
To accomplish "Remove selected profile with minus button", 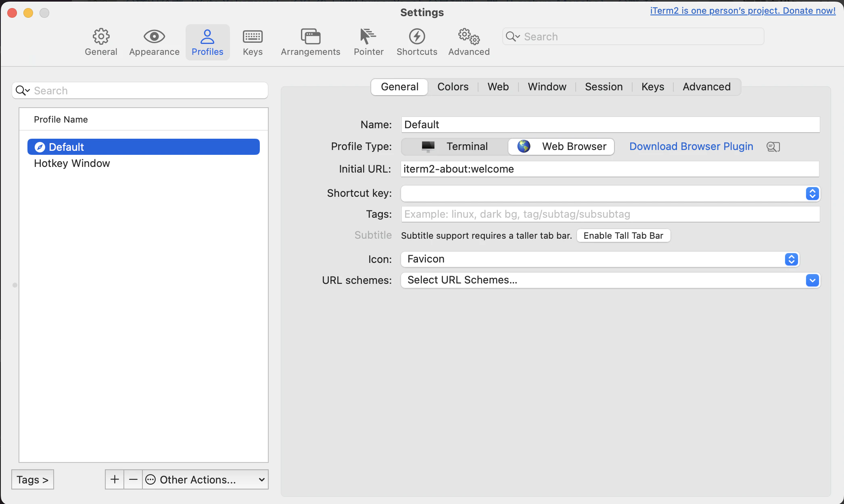I will tap(133, 479).
